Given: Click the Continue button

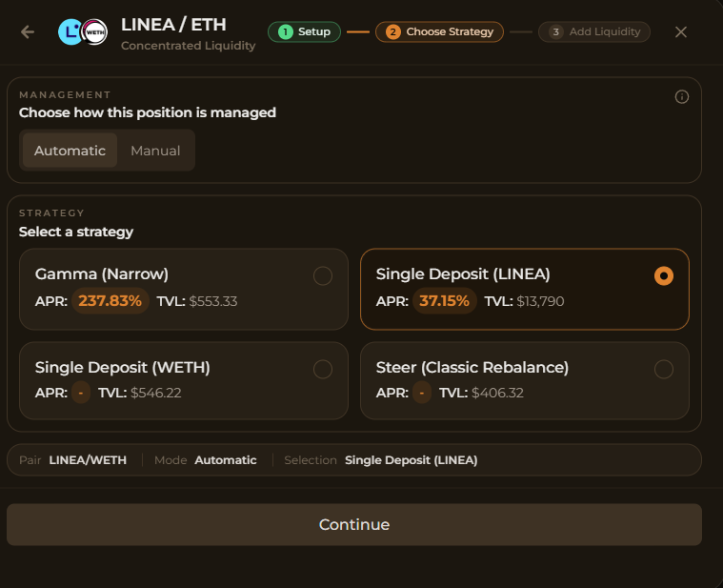Looking at the screenshot, I should point(354,524).
